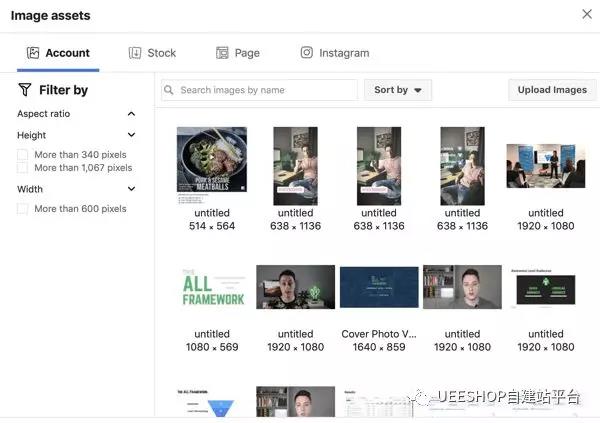
Task: Open the Stock images tab
Action: tap(152, 53)
